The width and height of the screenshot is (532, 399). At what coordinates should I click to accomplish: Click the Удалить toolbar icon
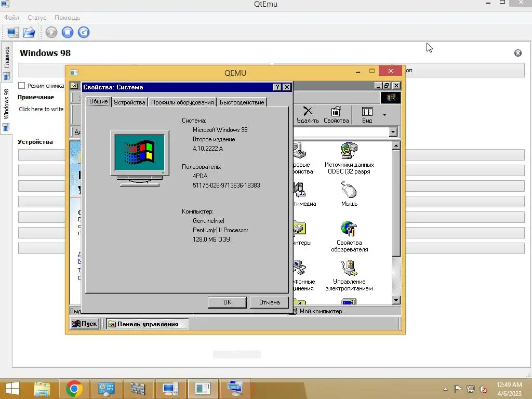pyautogui.click(x=308, y=115)
